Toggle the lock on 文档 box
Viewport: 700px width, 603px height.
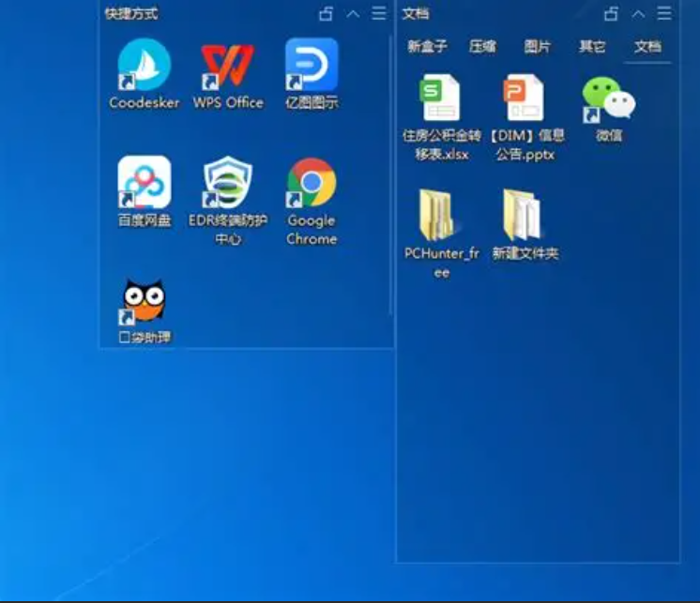[x=612, y=14]
